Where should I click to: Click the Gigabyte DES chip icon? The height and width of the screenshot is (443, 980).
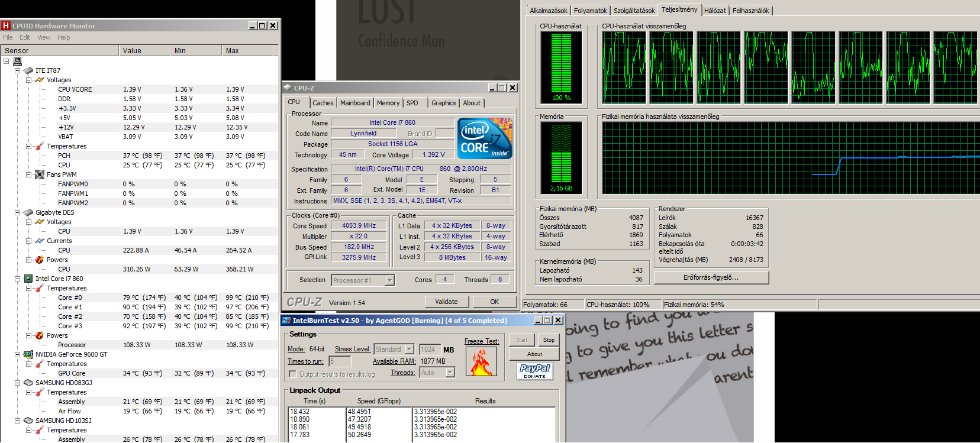(x=28, y=212)
